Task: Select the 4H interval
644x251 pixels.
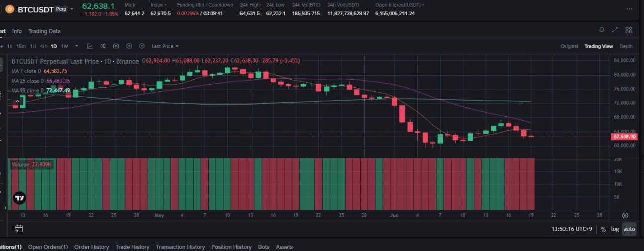Action: pos(43,46)
